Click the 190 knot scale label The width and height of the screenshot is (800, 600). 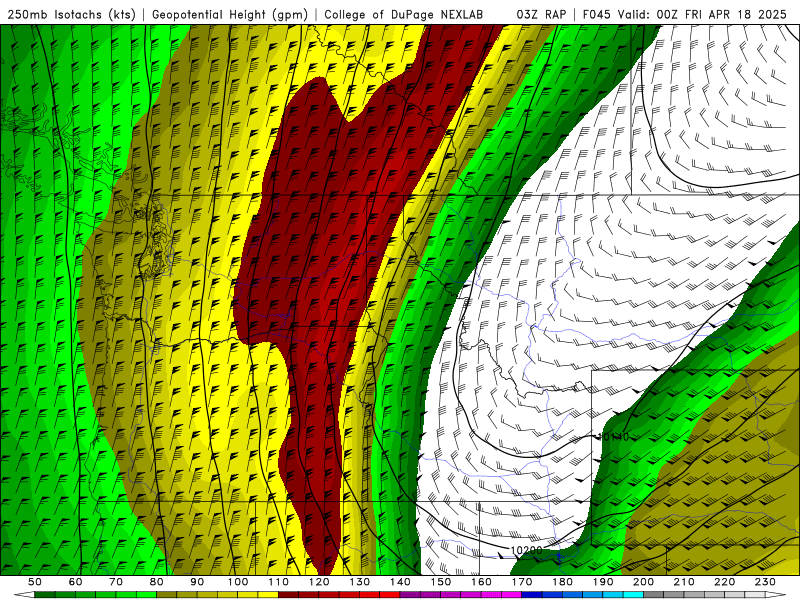pos(603,582)
